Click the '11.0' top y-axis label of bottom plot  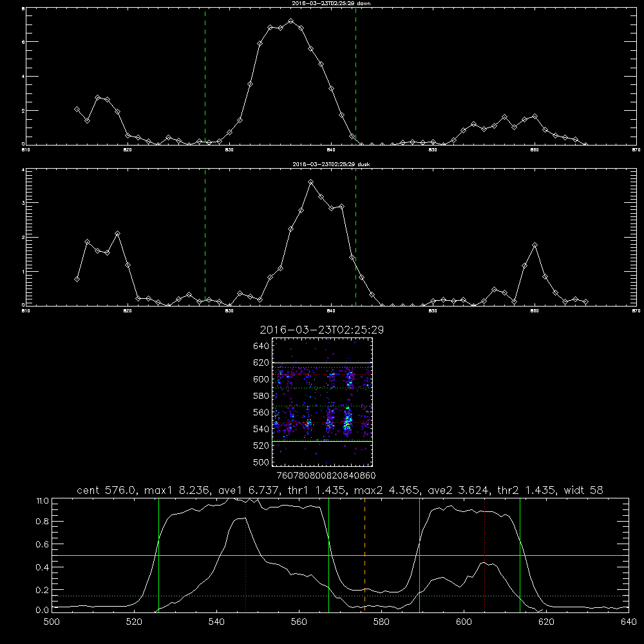pos(43,501)
